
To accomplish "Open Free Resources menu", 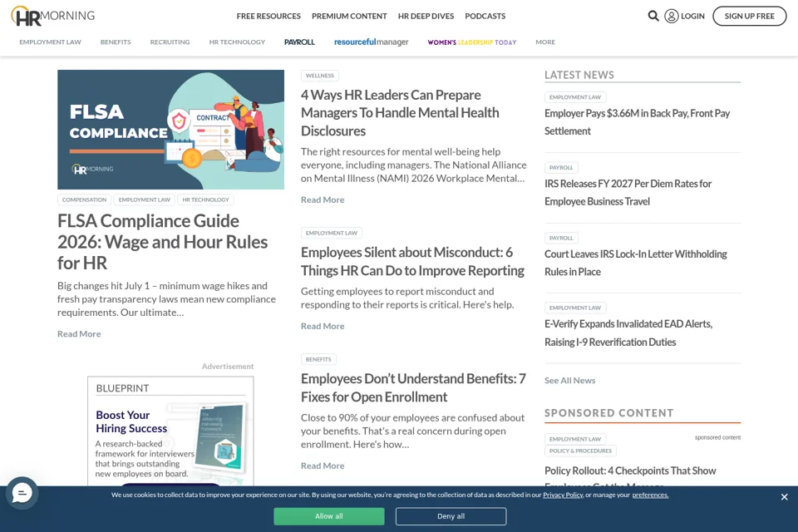I will (268, 17).
